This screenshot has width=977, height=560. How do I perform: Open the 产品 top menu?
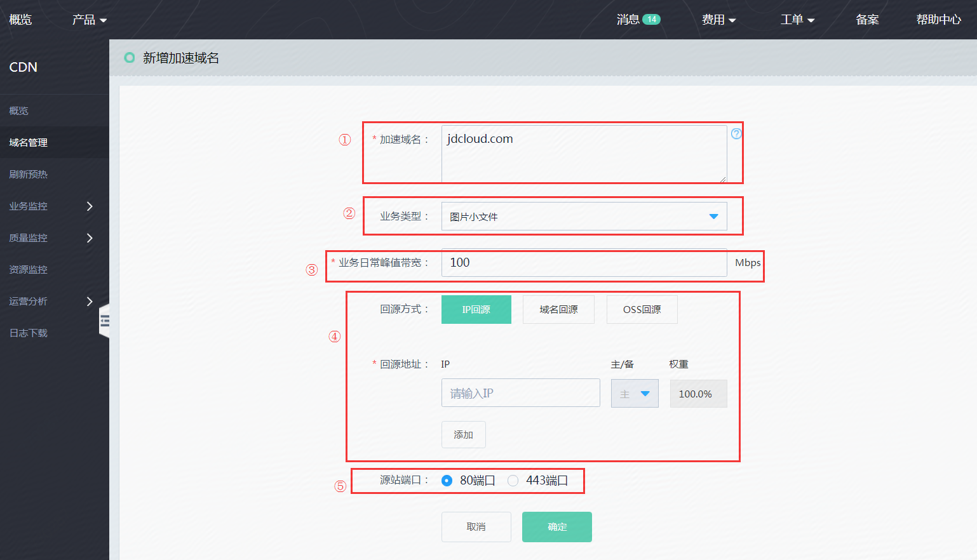point(89,20)
